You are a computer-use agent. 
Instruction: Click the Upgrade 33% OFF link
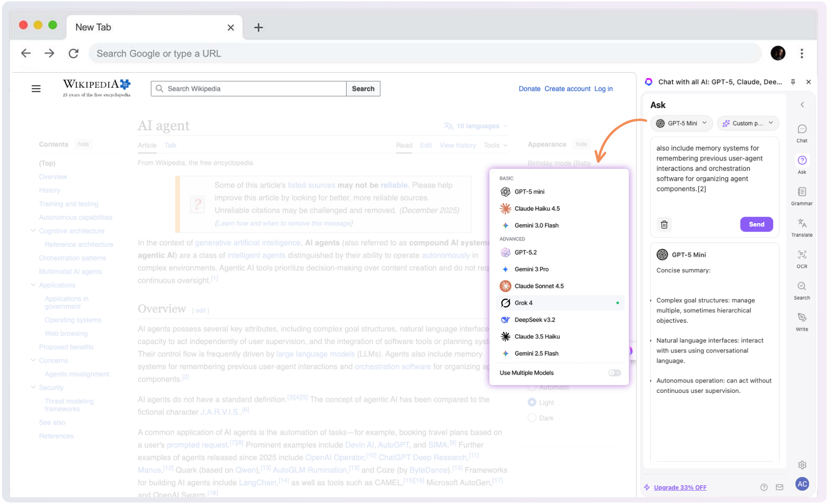pos(680,488)
